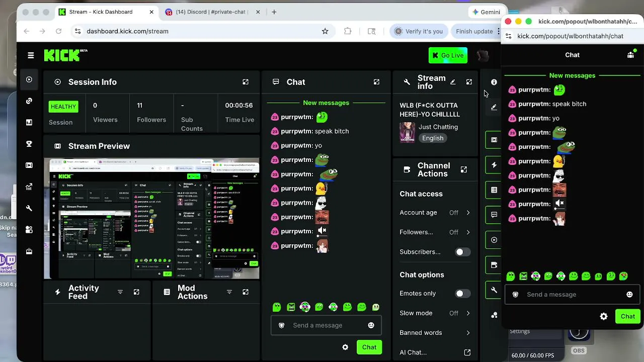This screenshot has width=644, height=362.
Task: Click the 00:00:56 Time Live value
Action: coord(239,106)
